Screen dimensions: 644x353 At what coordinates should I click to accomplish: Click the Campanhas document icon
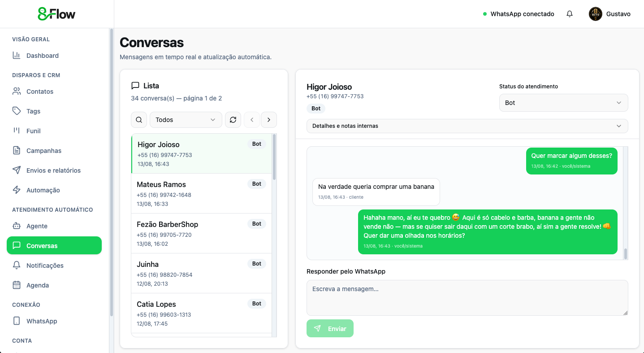pyautogui.click(x=17, y=151)
